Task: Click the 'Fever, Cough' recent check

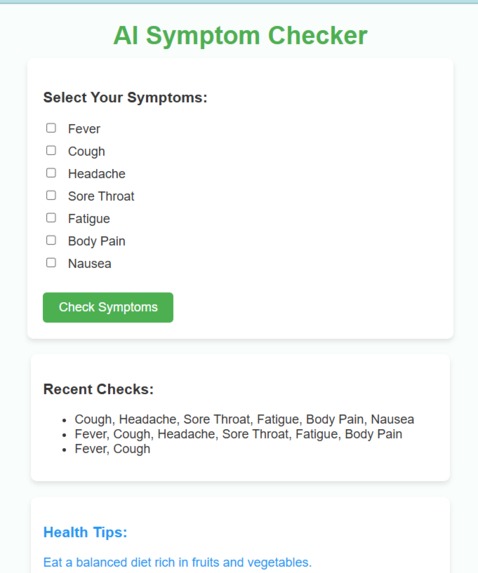Action: tap(113, 449)
